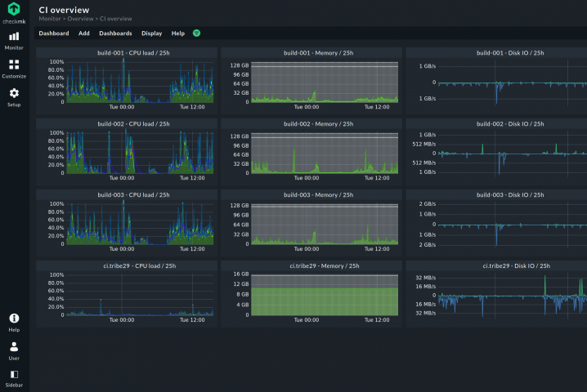Click the Overview breadcrumb link
Screen dimensions: 587x392
(x=81, y=18)
